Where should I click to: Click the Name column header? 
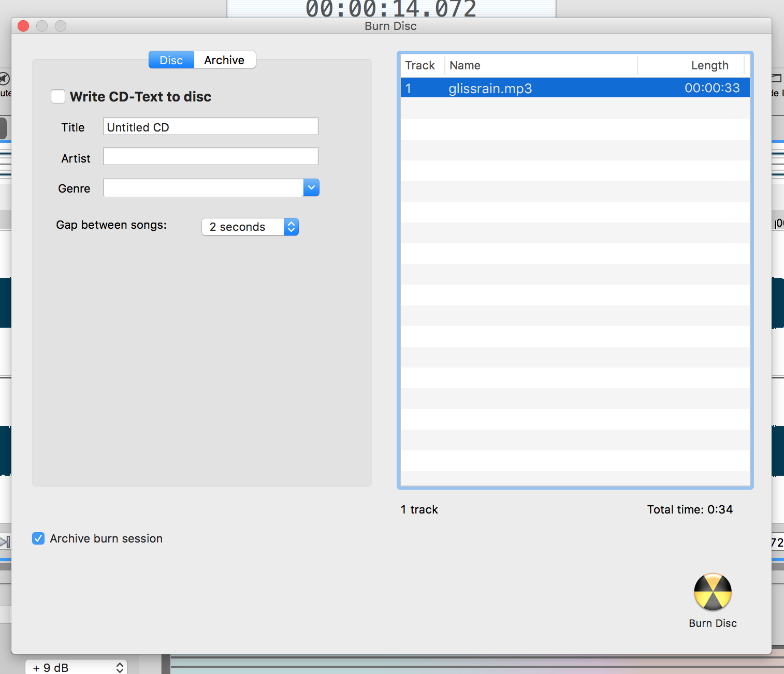pyautogui.click(x=464, y=65)
